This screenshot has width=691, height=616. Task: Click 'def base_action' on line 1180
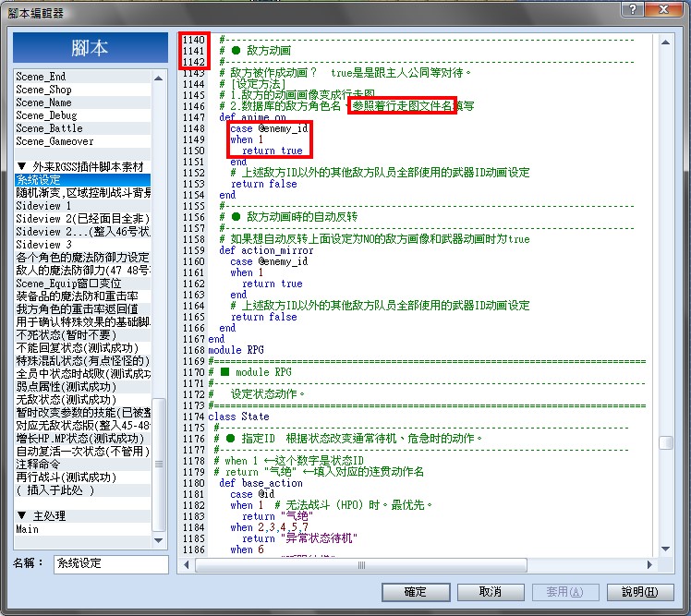pos(261,483)
